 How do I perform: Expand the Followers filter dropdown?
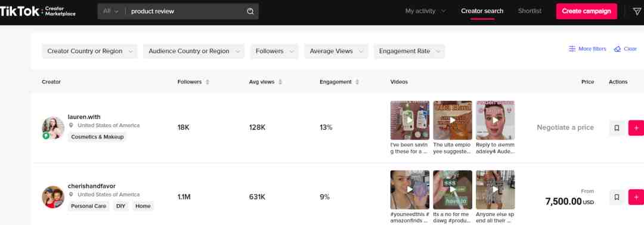[274, 51]
